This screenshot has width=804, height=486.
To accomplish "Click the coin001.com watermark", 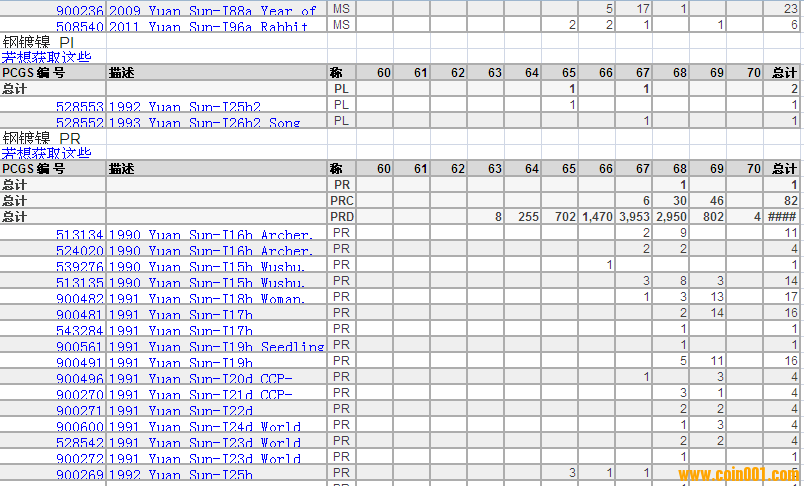I will coord(742,474).
